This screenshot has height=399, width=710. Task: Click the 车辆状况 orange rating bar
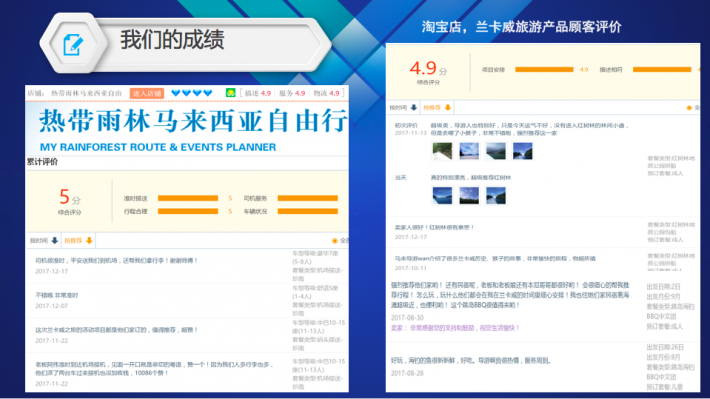point(308,212)
